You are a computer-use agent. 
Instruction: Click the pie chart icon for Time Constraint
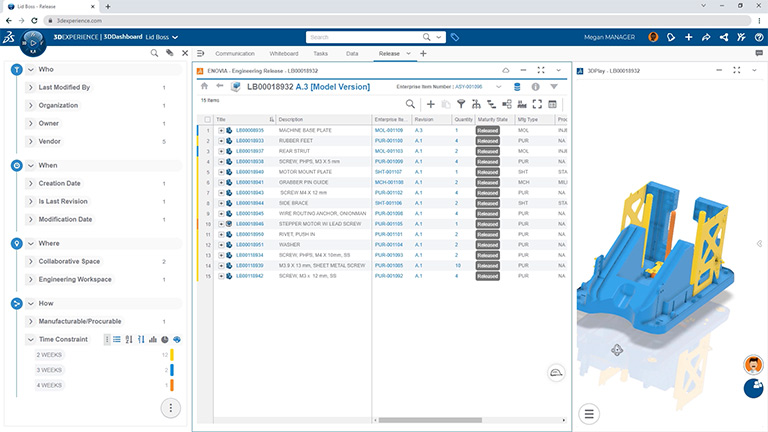point(165,339)
